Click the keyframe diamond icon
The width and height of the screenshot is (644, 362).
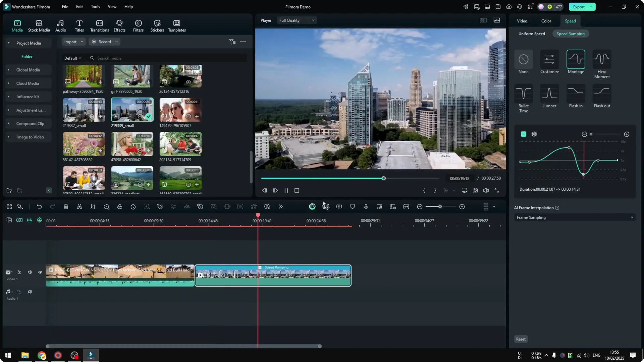[x=160, y=206]
